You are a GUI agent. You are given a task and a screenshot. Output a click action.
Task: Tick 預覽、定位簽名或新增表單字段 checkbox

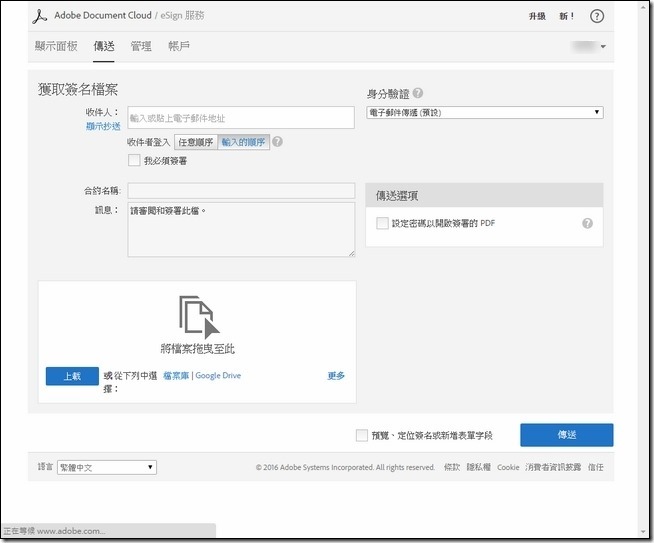pos(362,435)
